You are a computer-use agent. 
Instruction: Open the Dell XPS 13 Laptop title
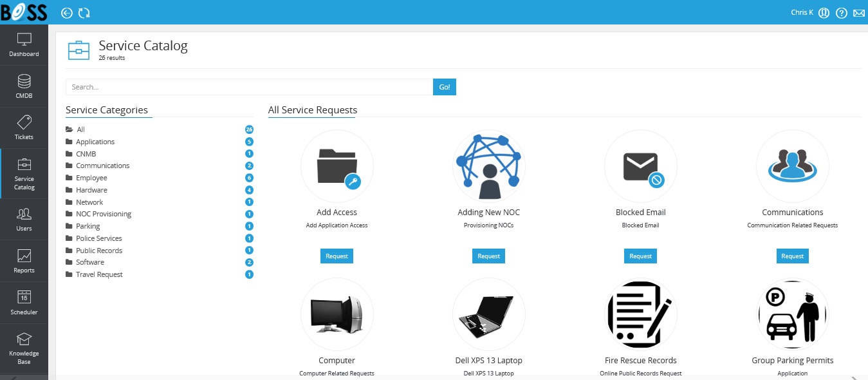pyautogui.click(x=489, y=361)
